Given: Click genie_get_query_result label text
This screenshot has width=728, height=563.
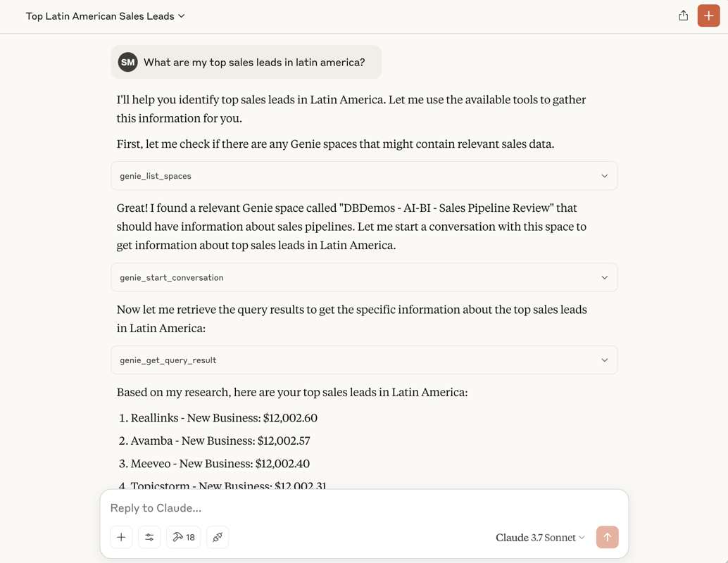Looking at the screenshot, I should click(x=168, y=360).
